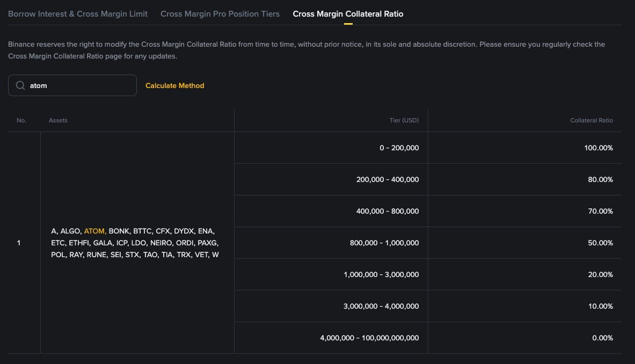Click the No. column header
This screenshot has width=635, height=364.
pyautogui.click(x=21, y=120)
